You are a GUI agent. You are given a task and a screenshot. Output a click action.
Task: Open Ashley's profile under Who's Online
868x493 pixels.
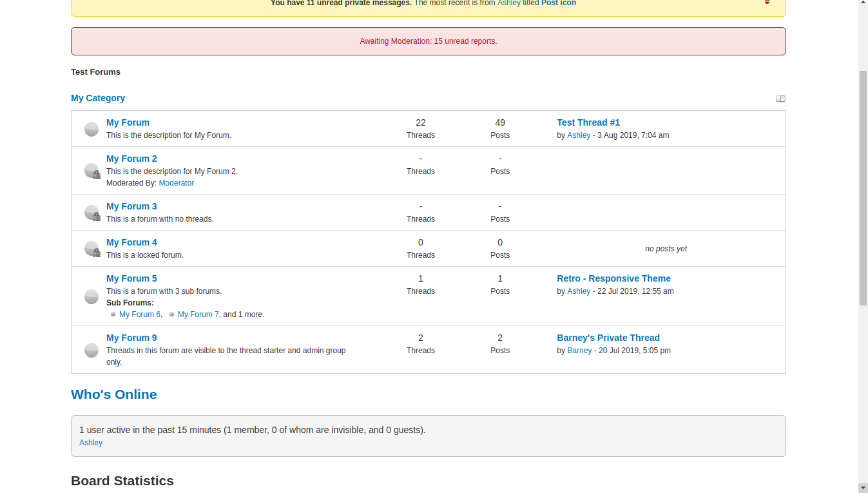(x=91, y=443)
